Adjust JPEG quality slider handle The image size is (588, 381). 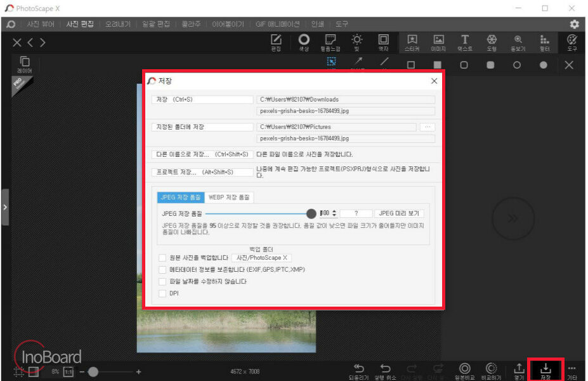(x=311, y=213)
